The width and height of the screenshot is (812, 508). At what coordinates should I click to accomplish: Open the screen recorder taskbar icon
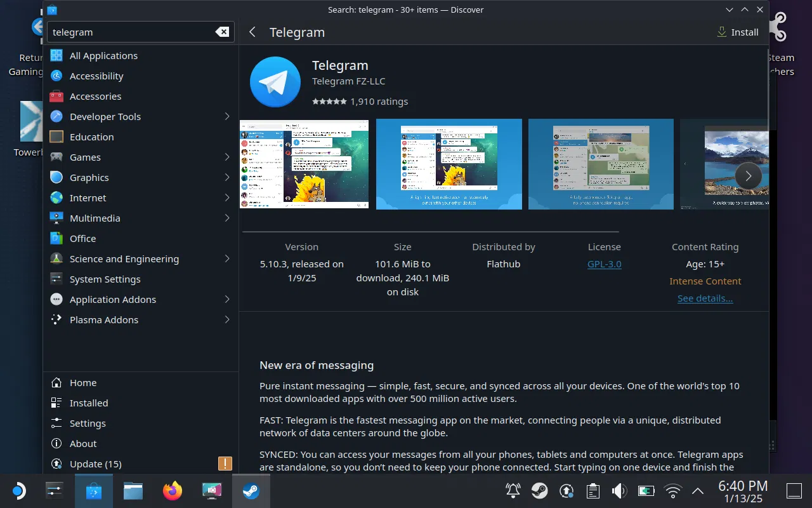[211, 491]
